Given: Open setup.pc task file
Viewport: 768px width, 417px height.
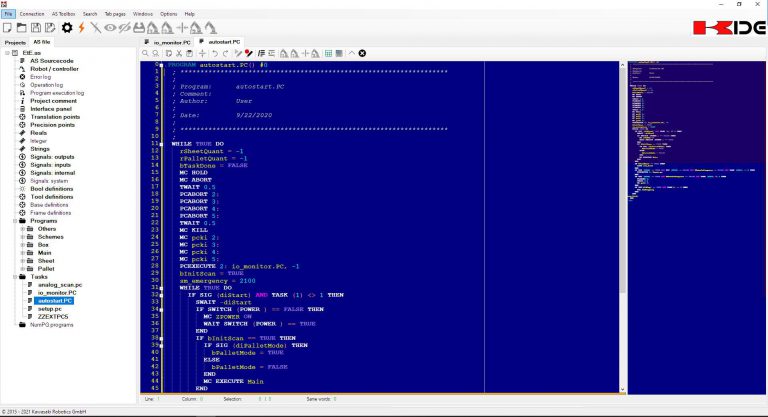Looking at the screenshot, I should [49, 309].
